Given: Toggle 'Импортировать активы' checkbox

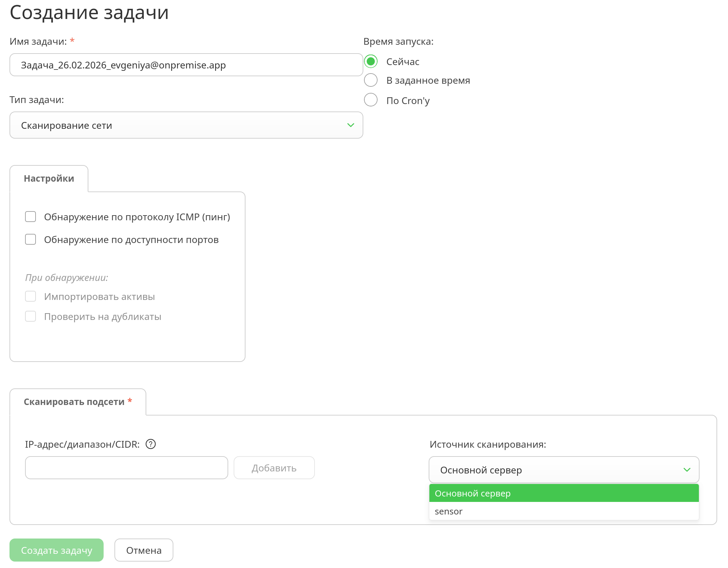Looking at the screenshot, I should pyautogui.click(x=30, y=296).
